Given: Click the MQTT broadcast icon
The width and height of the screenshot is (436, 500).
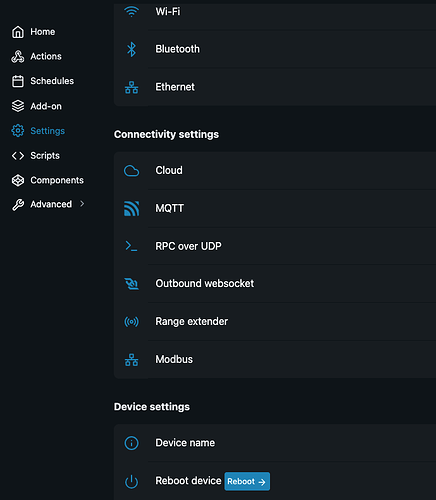Looking at the screenshot, I should (x=131, y=208).
